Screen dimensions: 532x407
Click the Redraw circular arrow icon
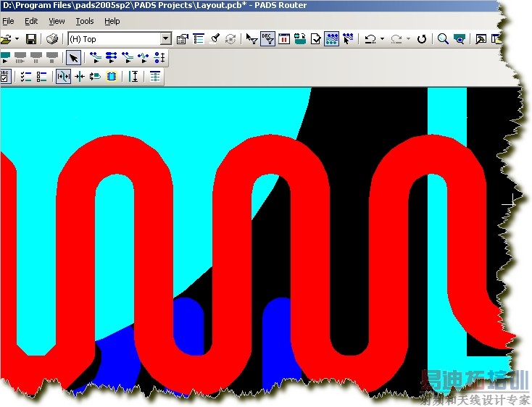click(x=422, y=39)
